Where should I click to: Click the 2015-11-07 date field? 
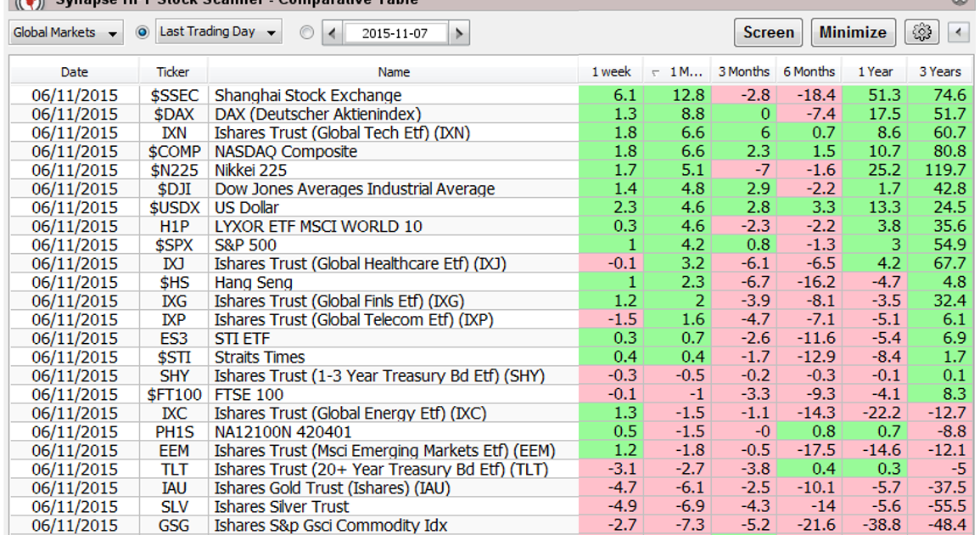pos(395,34)
